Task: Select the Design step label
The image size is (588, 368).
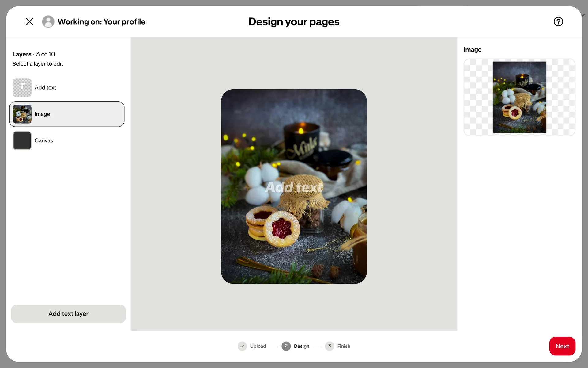Action: (302, 346)
